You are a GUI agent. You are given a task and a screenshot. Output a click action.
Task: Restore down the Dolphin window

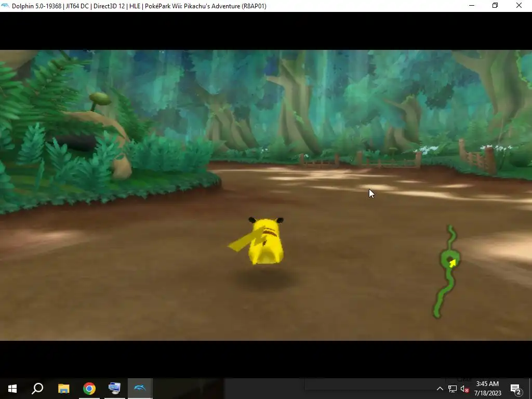495,6
